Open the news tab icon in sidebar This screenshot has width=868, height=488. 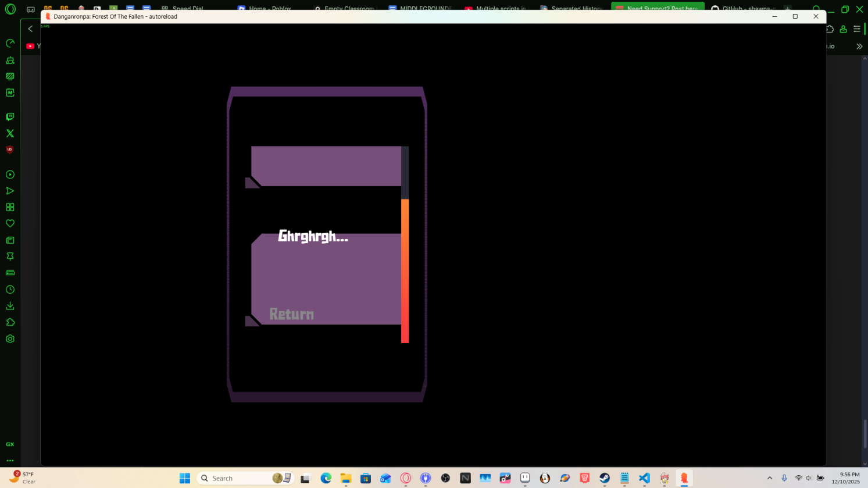(10, 240)
